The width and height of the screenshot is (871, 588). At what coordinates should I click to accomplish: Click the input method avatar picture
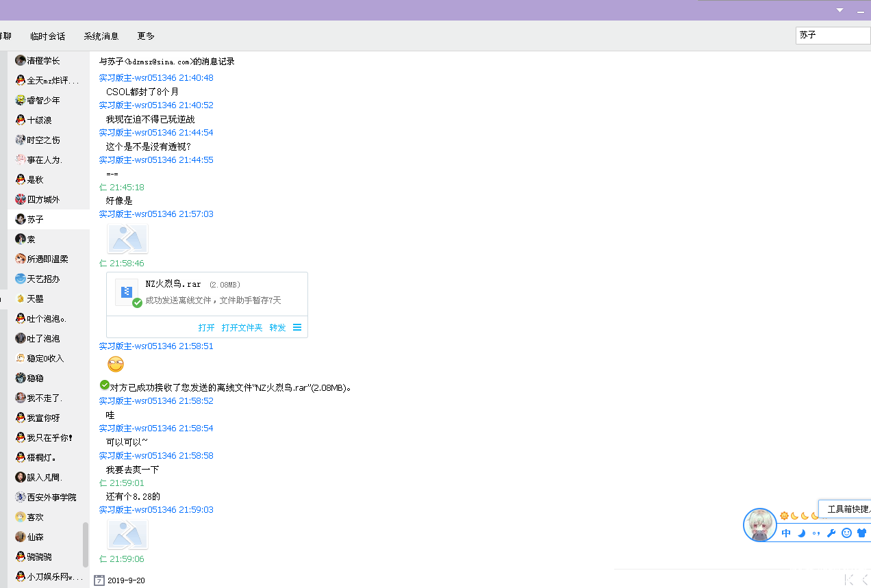tap(760, 525)
